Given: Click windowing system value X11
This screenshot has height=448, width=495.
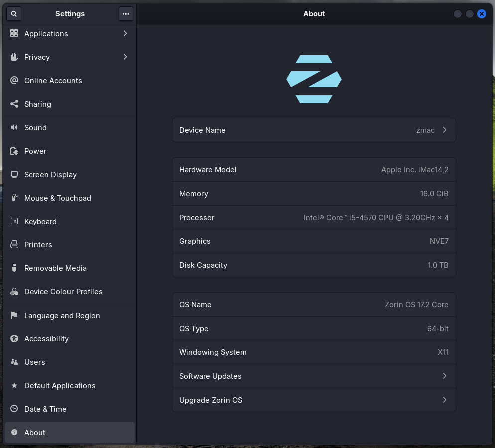Looking at the screenshot, I should pyautogui.click(x=443, y=352).
